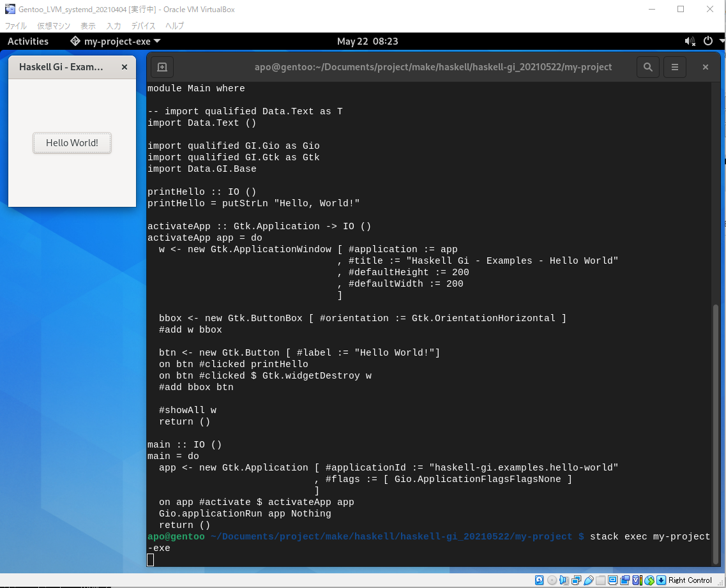Viewport: 726px width, 588px height.
Task: Open the clock calendar May 22 08:23
Action: point(367,41)
